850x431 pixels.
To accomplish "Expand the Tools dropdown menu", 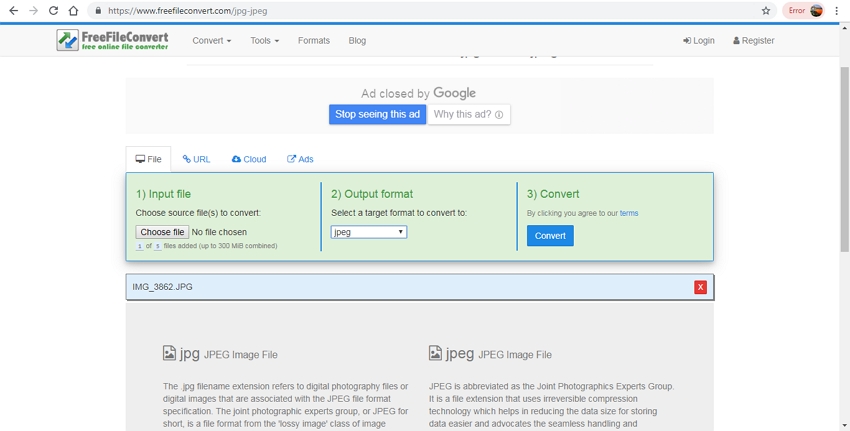I will click(264, 41).
